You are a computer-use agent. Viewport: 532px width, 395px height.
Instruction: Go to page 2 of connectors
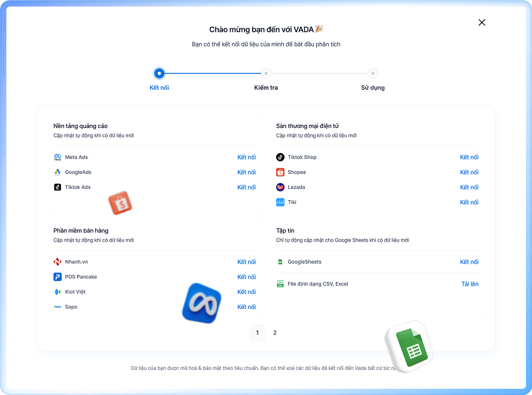(x=275, y=333)
